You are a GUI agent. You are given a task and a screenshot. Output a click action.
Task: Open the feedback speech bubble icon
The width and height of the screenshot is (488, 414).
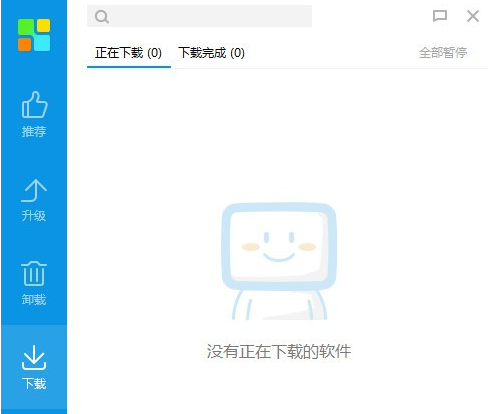(x=440, y=16)
